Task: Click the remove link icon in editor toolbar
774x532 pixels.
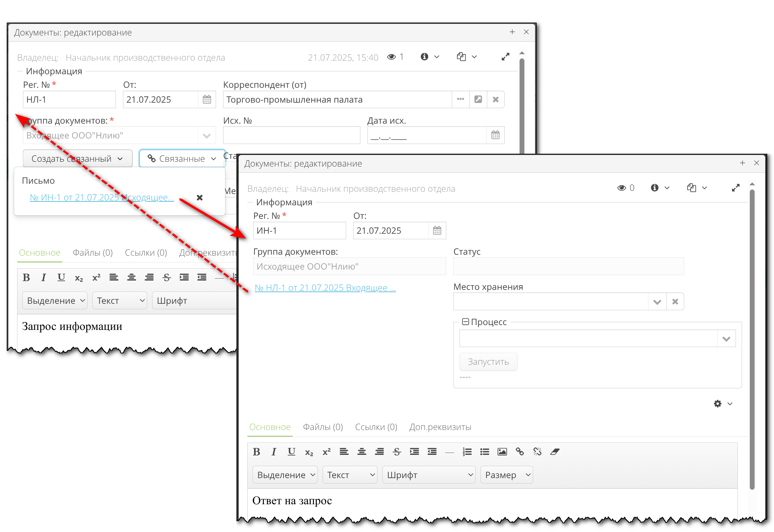Action: [x=537, y=452]
